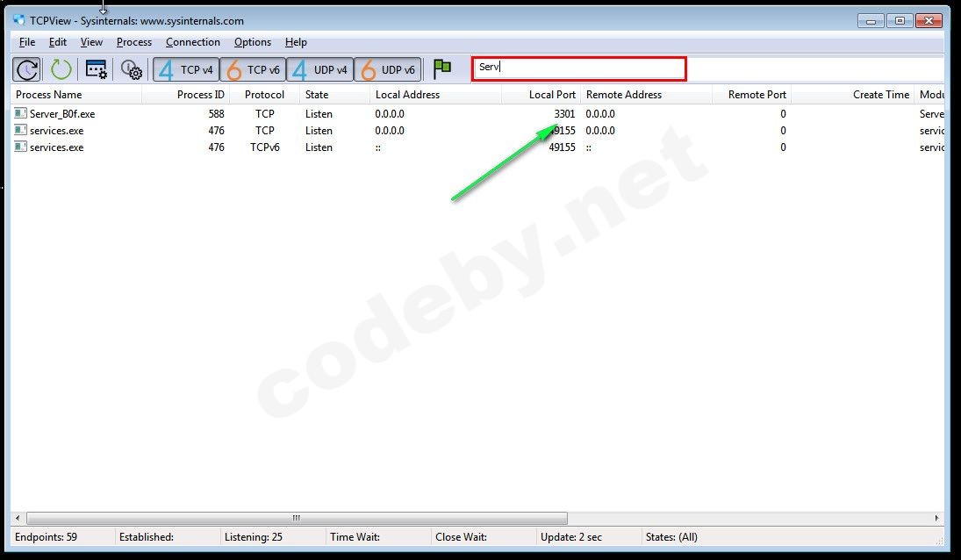Sort by Protocol column header

264,94
